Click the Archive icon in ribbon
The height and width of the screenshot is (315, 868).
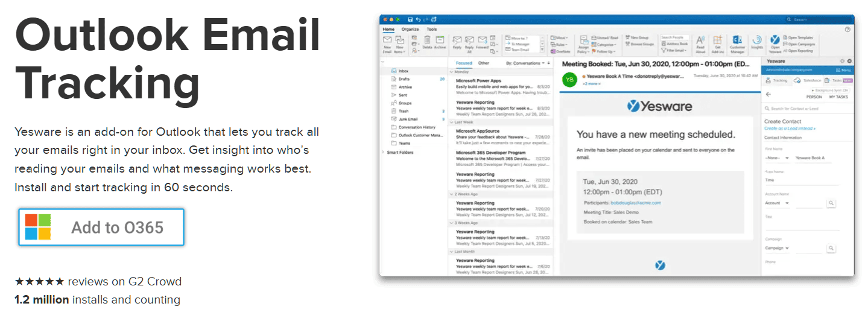point(440,42)
